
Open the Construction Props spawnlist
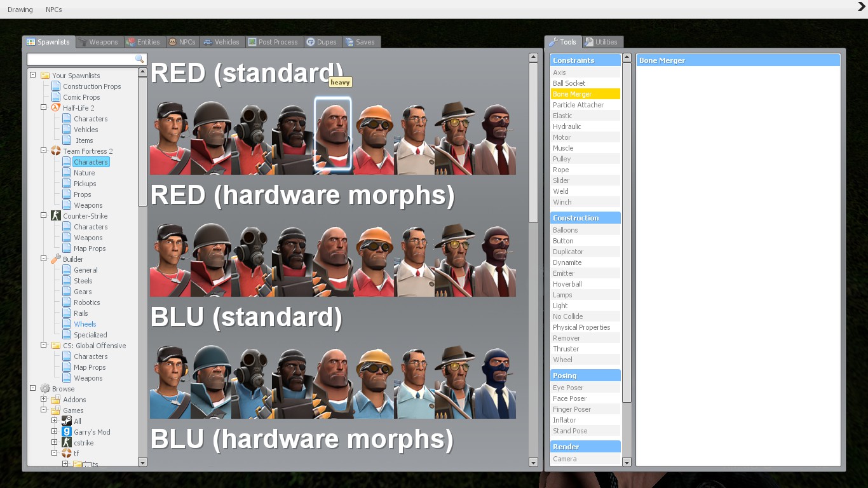click(92, 86)
